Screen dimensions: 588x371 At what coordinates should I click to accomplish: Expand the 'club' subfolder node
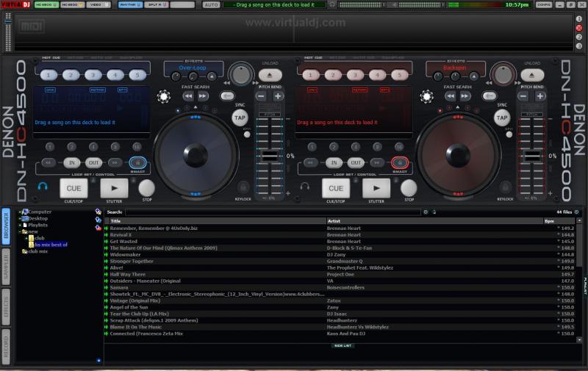pyautogui.click(x=26, y=238)
